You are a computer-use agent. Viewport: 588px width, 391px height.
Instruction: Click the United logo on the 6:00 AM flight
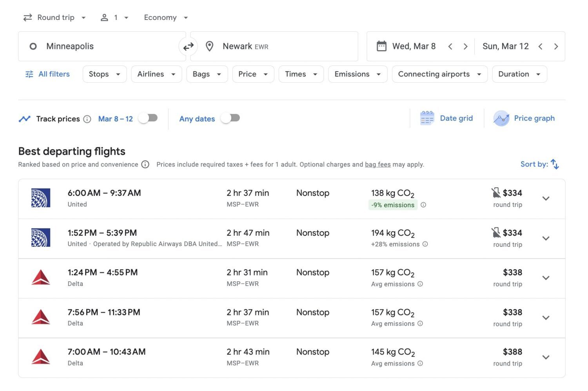tap(41, 198)
